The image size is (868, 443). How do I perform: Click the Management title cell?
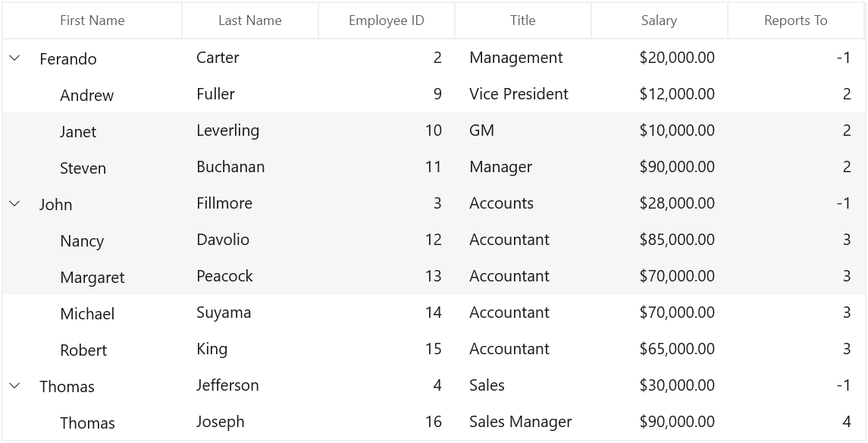click(523, 58)
